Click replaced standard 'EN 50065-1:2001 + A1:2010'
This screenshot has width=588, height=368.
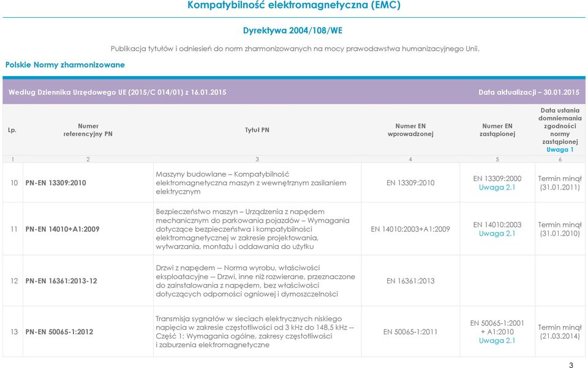[x=497, y=328]
